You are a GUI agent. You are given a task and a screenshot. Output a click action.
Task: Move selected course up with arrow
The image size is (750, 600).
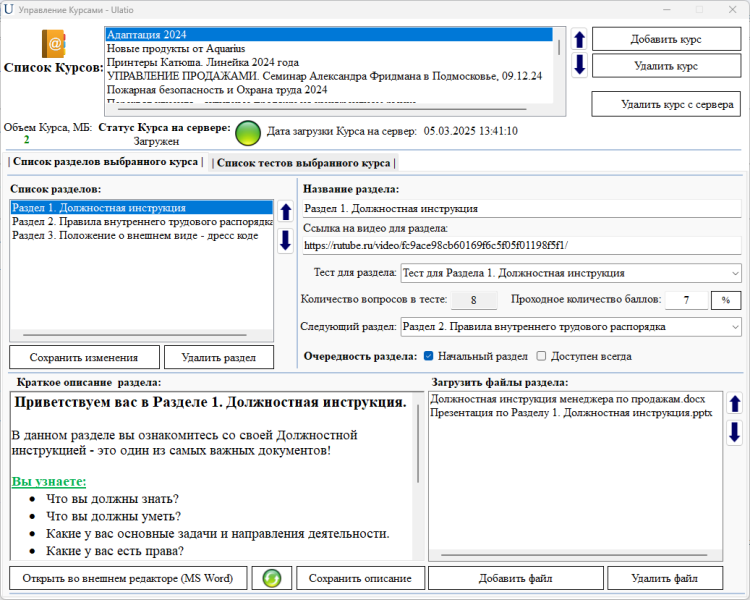pos(579,40)
